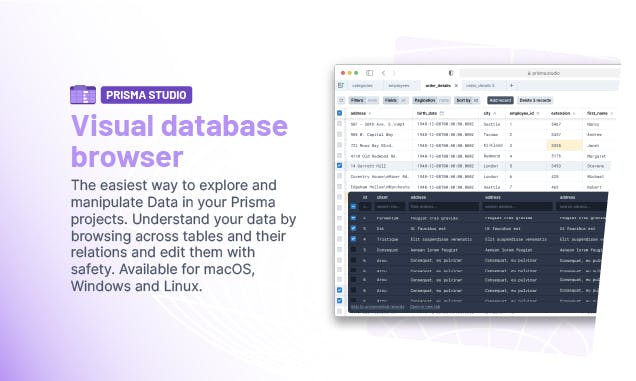The height and width of the screenshot is (381, 636).
Task: Click the first underlined link at dark panel bottom
Action: tap(378, 307)
